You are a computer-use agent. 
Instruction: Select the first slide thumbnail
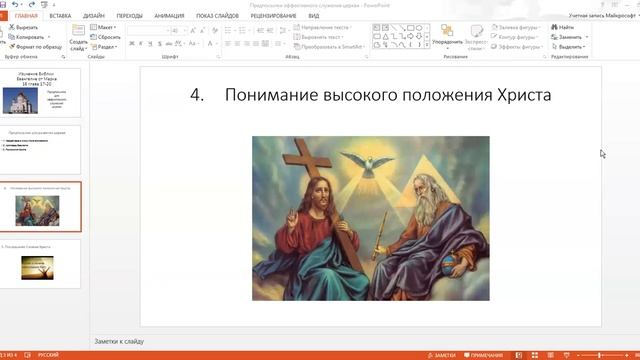coord(40,93)
